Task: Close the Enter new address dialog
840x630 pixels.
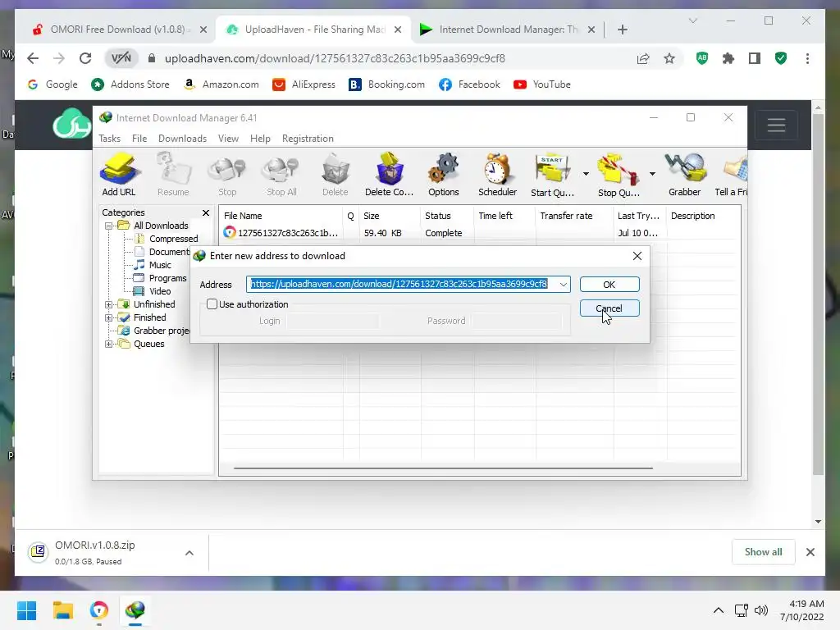Action: coord(637,256)
